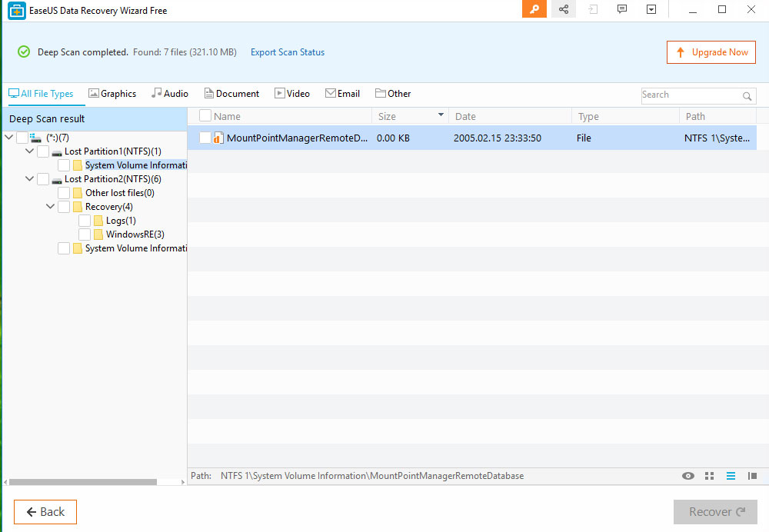769x532 pixels.
Task: Click the Lost Partition2 drive icon
Action: (x=57, y=180)
